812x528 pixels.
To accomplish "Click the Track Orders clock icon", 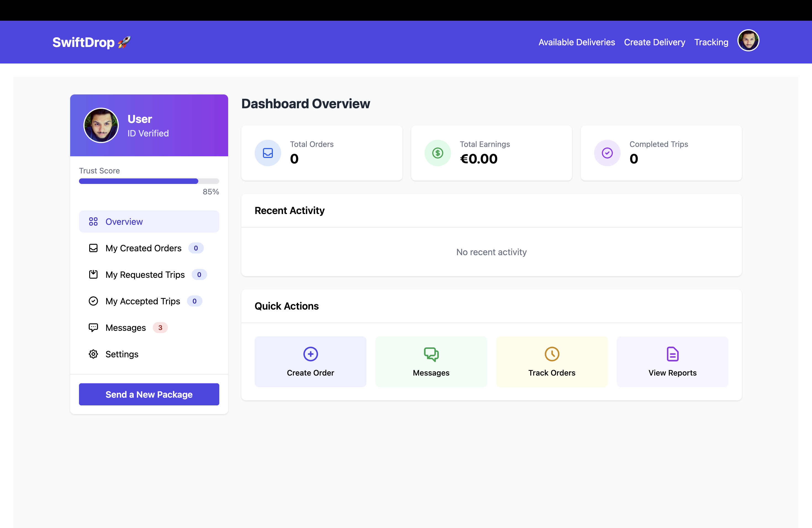I will click(x=552, y=354).
